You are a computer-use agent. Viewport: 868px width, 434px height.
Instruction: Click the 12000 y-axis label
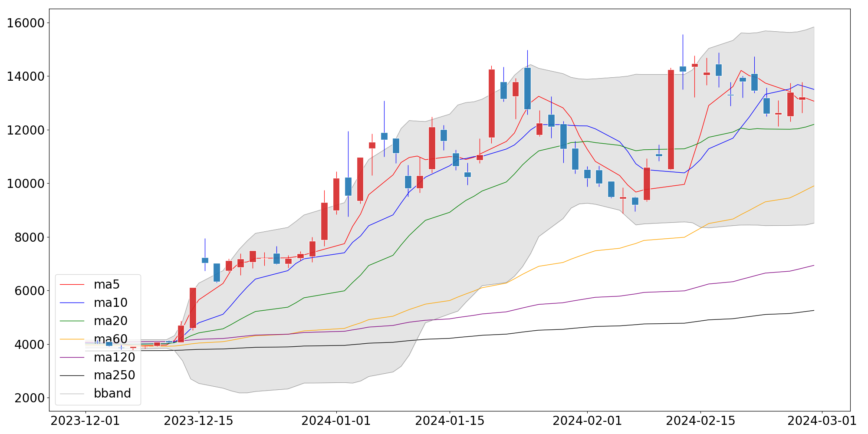[26, 130]
